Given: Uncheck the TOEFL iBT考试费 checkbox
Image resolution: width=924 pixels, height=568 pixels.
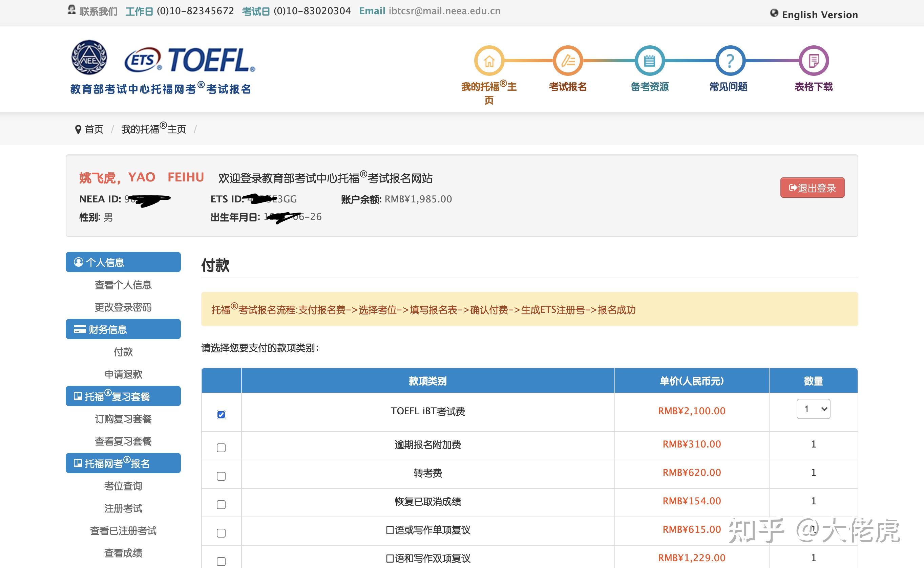Looking at the screenshot, I should pos(221,414).
